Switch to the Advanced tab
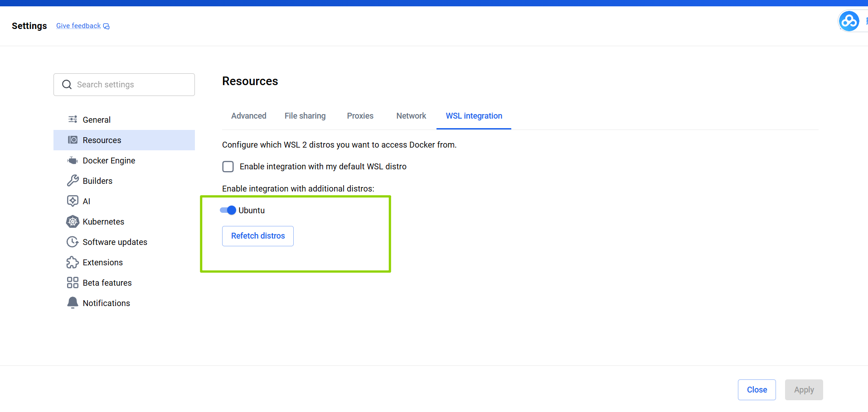 pyautogui.click(x=249, y=116)
